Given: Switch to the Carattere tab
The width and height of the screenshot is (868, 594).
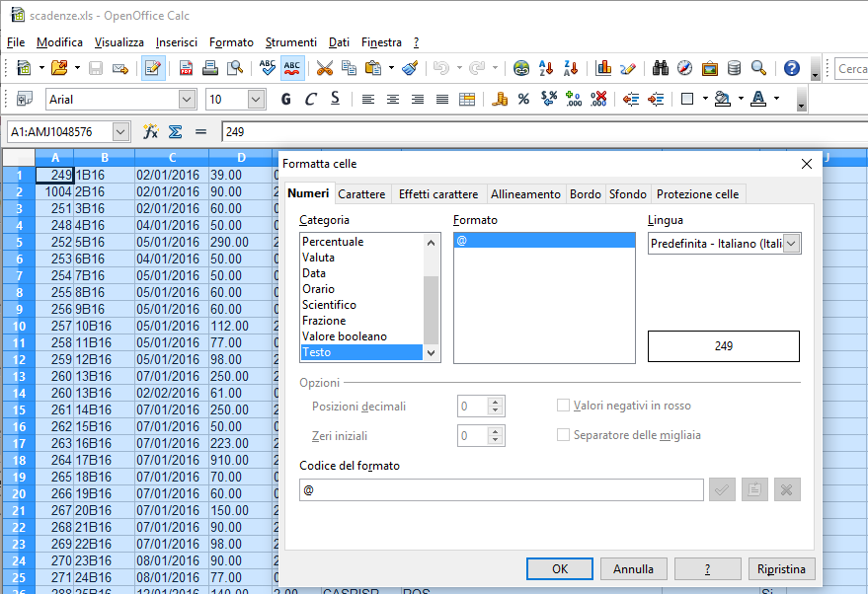Looking at the screenshot, I should coord(361,194).
